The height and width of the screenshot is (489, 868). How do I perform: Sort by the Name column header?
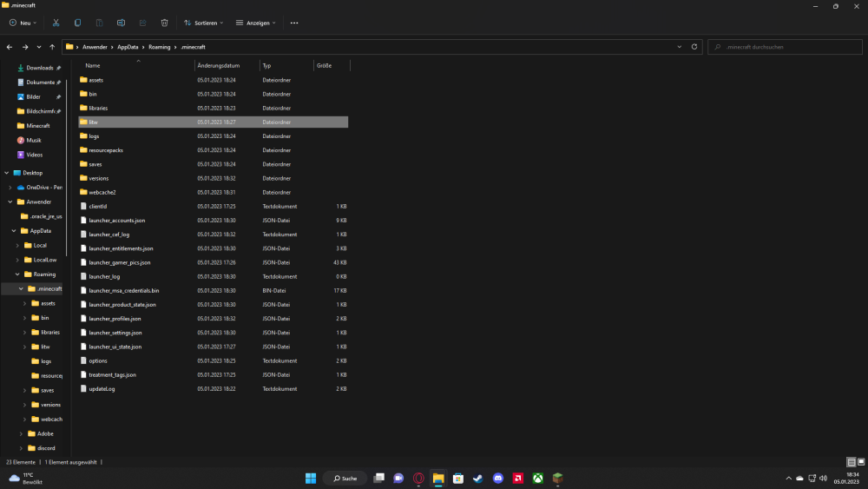(x=136, y=65)
